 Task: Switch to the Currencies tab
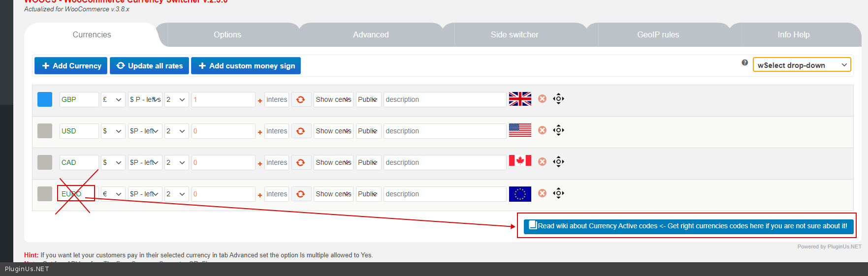pyautogui.click(x=92, y=34)
